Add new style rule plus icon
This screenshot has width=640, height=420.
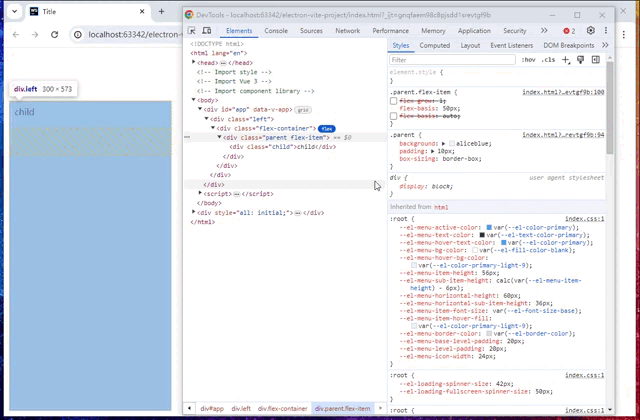(x=566, y=60)
